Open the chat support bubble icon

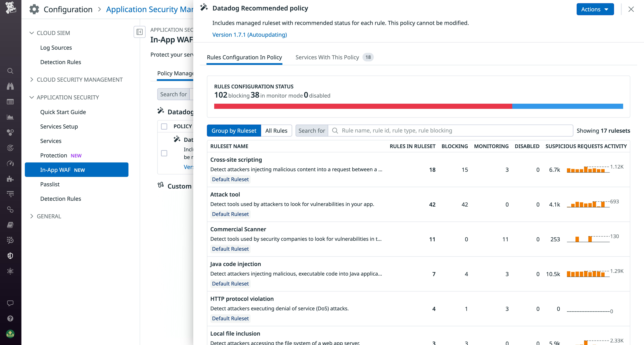click(10, 303)
